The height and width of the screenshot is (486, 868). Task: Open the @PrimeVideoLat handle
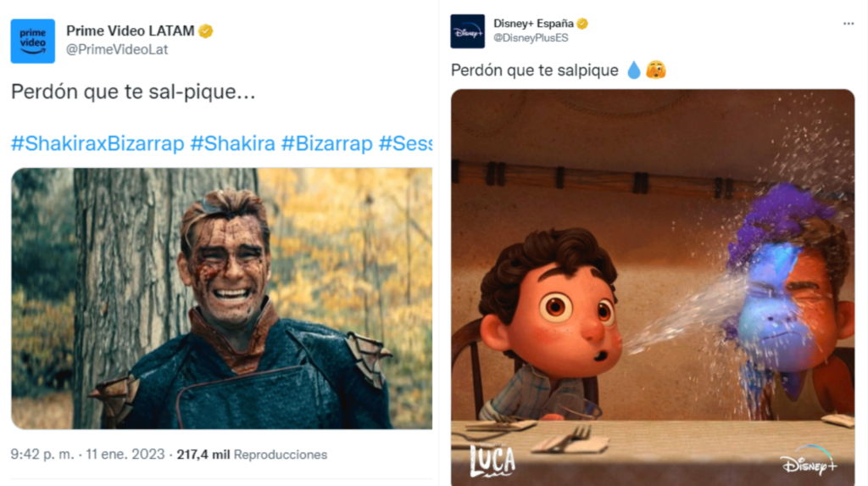(x=117, y=49)
